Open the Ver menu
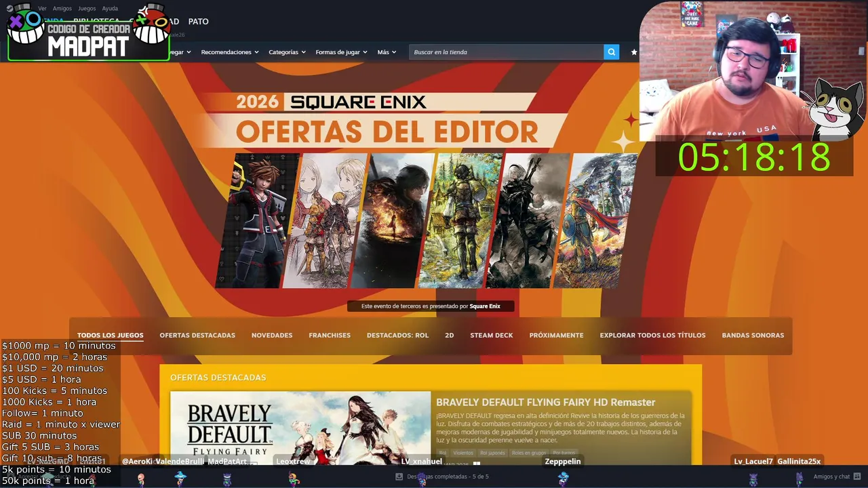This screenshot has height=488, width=868. (x=42, y=9)
